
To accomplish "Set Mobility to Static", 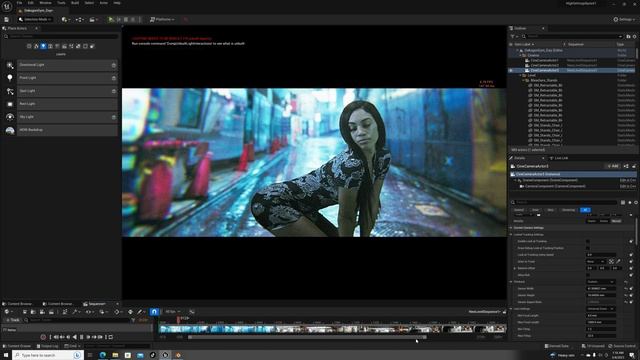I will coord(591,221).
